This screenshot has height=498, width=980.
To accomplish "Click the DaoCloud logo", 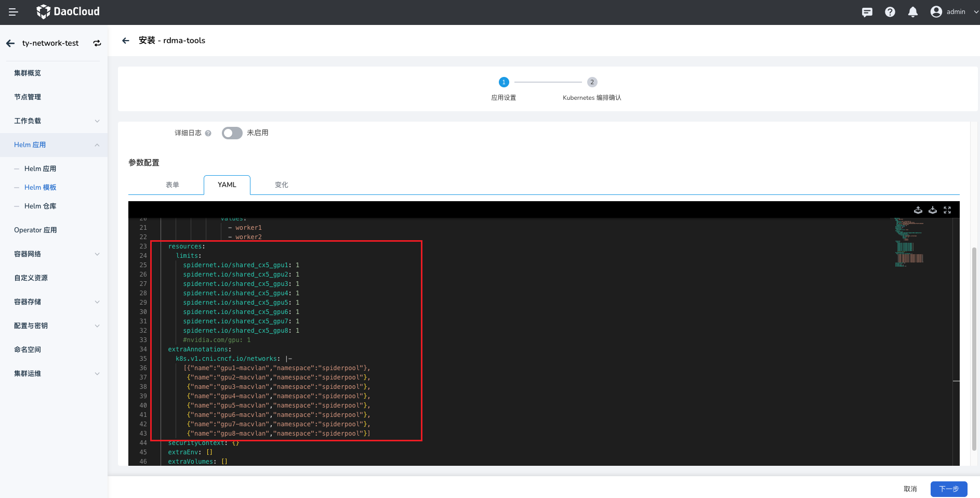I will coord(68,11).
